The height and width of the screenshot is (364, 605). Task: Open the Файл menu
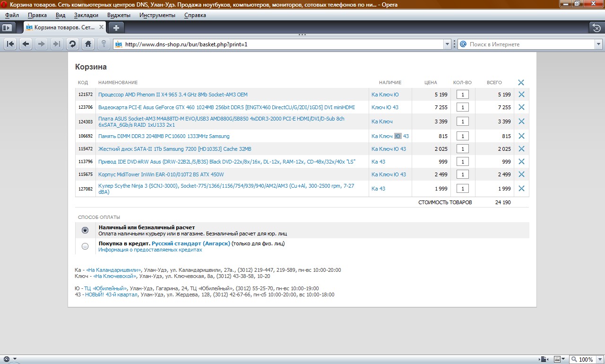(x=12, y=15)
